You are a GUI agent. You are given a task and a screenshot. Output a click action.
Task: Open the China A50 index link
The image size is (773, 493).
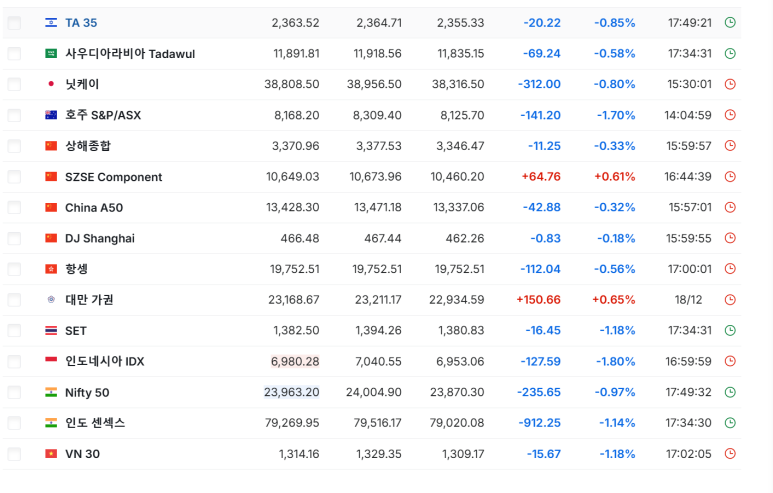(x=94, y=208)
